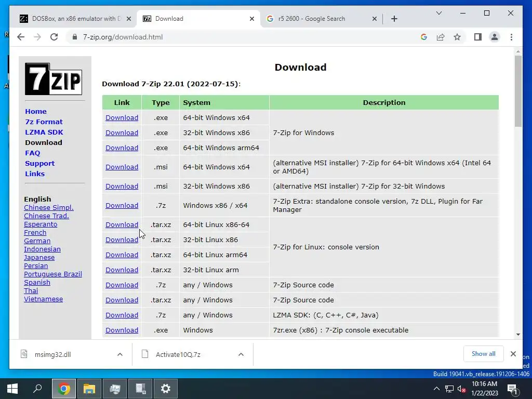Reload the 7-zip download page
The width and height of the screenshot is (532, 399).
coord(54,37)
